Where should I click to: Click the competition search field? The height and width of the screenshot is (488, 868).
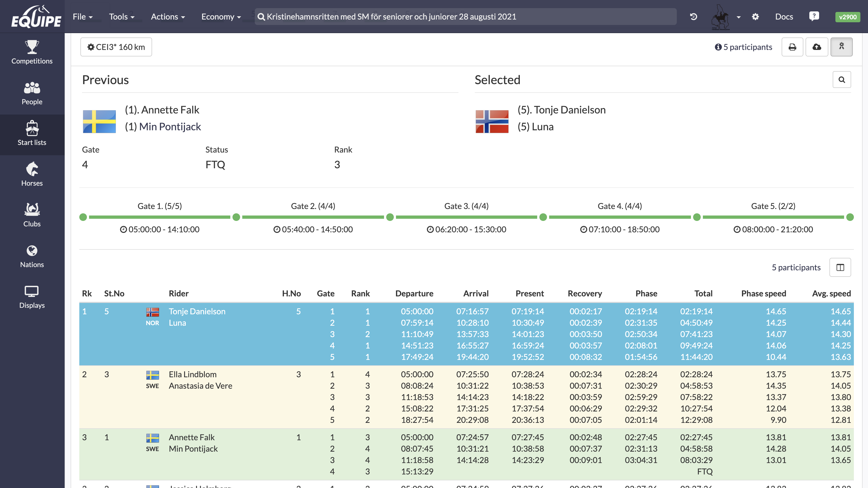(x=465, y=17)
